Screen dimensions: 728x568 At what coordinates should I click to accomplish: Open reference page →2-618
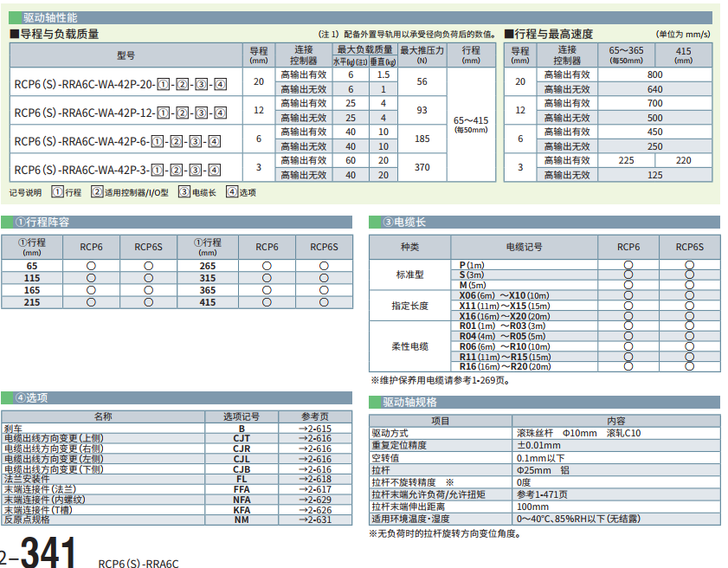315,479
